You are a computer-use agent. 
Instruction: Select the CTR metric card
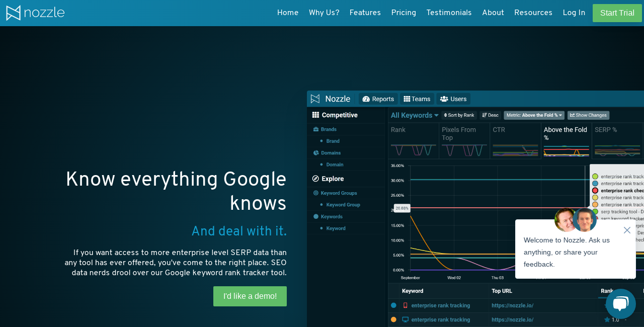(516, 141)
